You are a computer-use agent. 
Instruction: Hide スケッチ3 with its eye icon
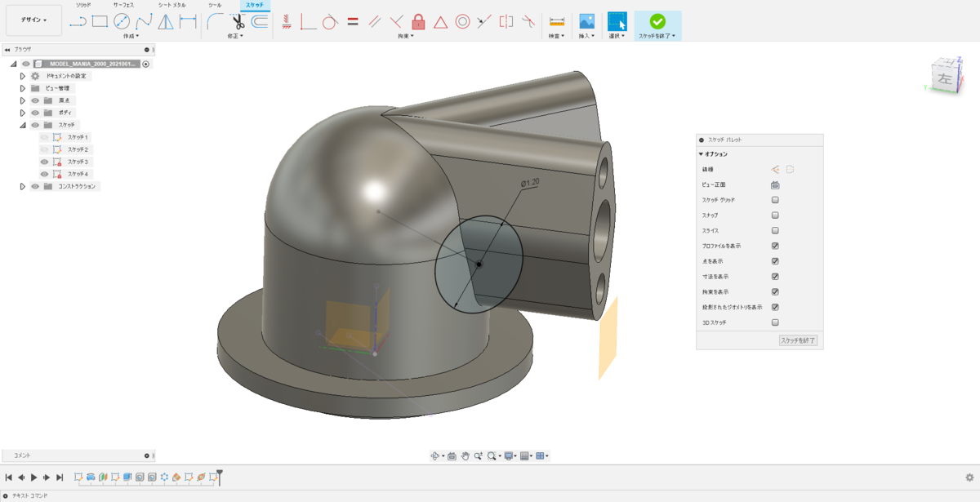(x=44, y=162)
